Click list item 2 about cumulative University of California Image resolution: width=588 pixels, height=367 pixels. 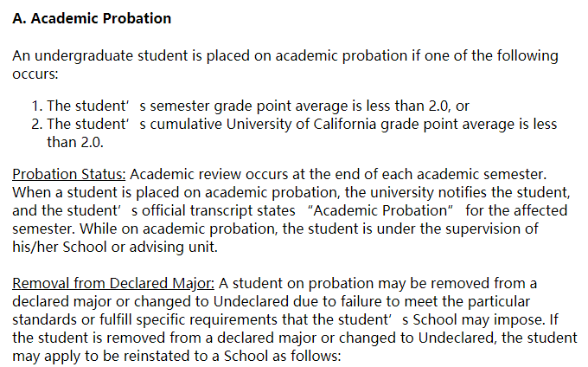[x=294, y=132]
